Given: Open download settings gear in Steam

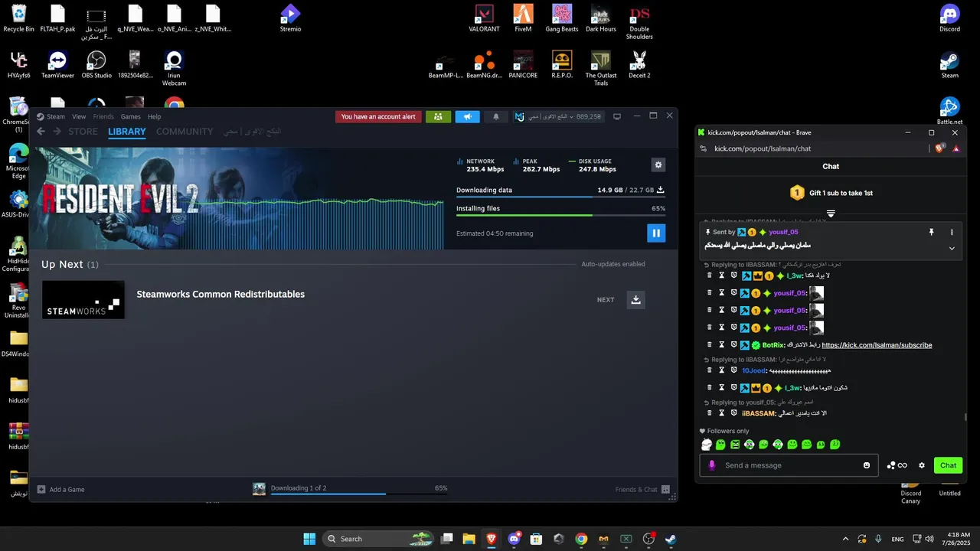Looking at the screenshot, I should point(658,165).
